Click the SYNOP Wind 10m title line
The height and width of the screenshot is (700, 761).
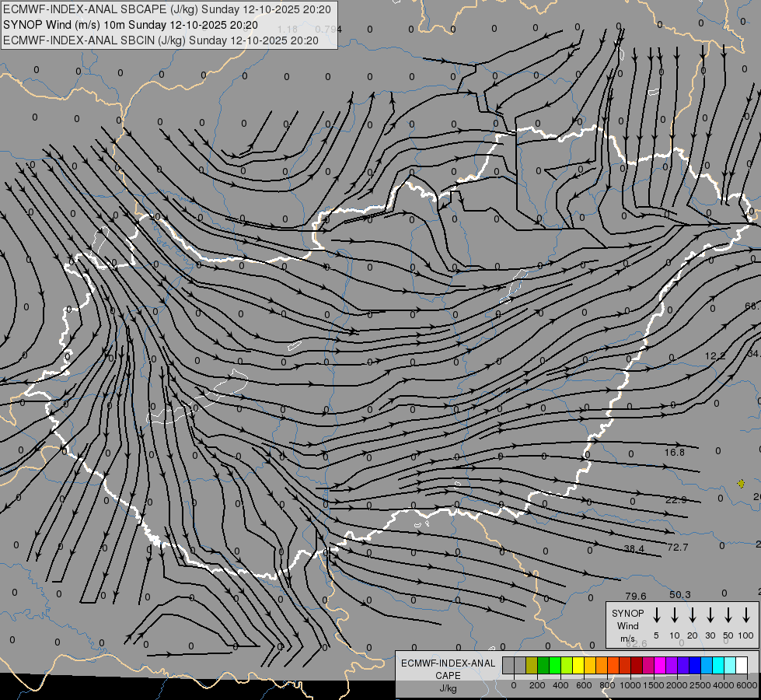(131, 25)
